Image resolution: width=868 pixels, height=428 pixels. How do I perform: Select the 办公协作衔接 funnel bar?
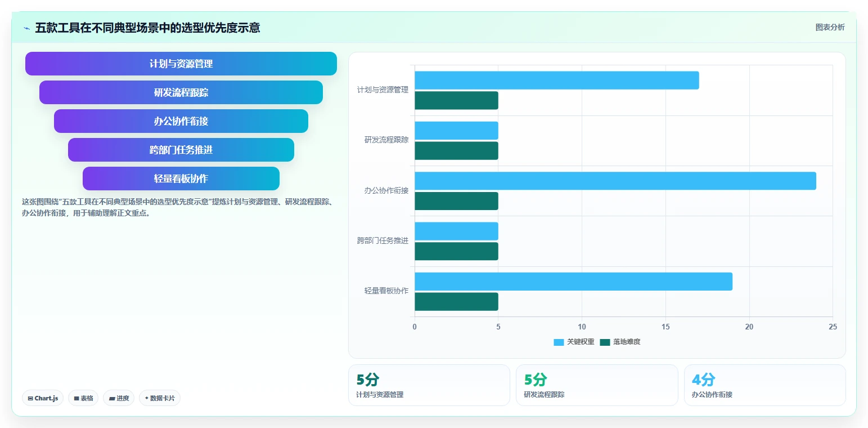(181, 121)
